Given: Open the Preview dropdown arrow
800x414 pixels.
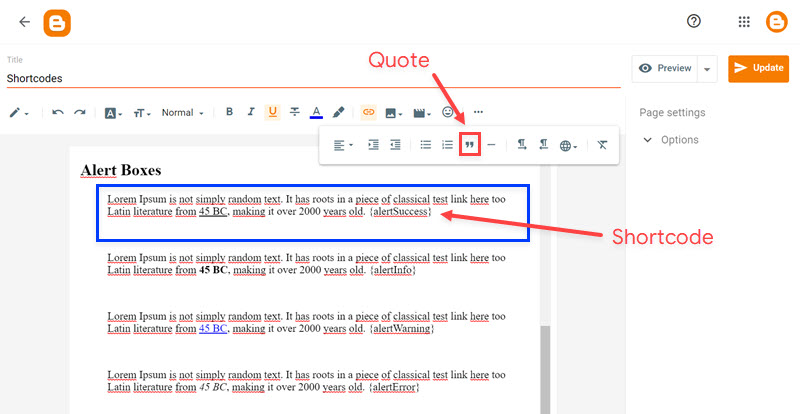Looking at the screenshot, I should (x=708, y=68).
